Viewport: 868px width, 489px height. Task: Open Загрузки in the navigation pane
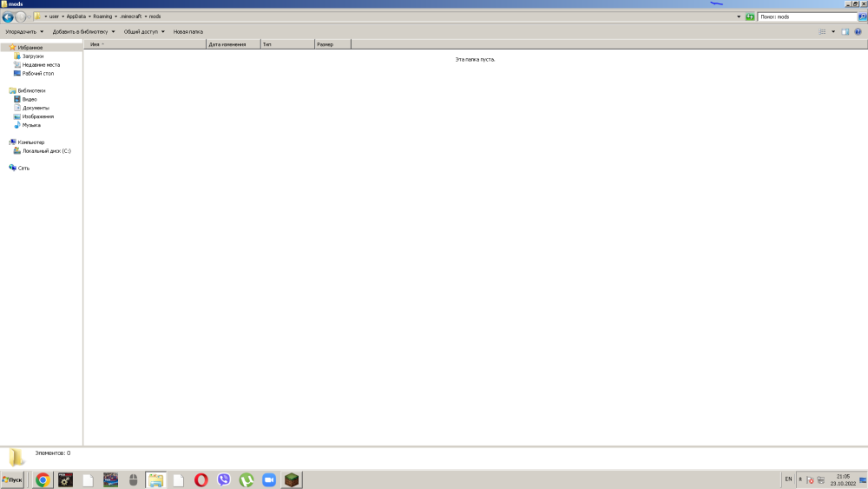click(33, 56)
